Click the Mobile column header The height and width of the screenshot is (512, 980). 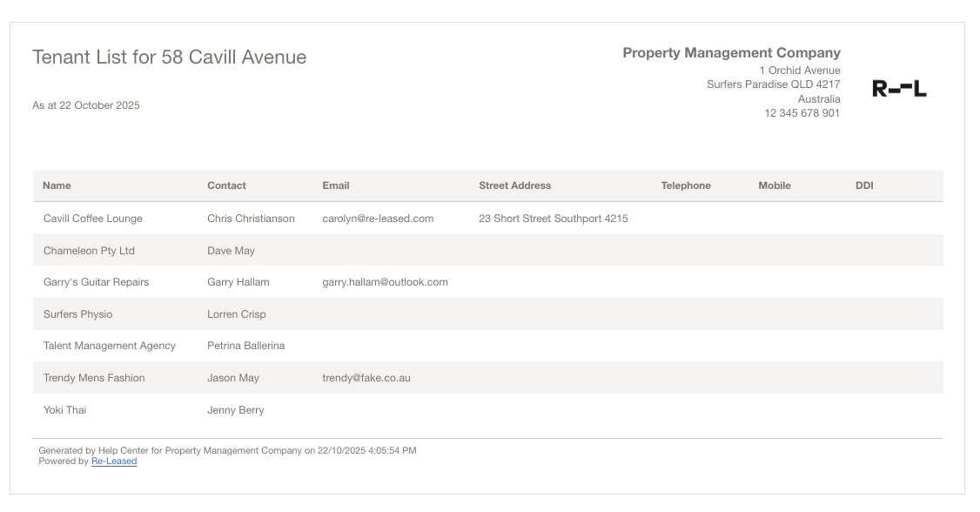coord(774,185)
